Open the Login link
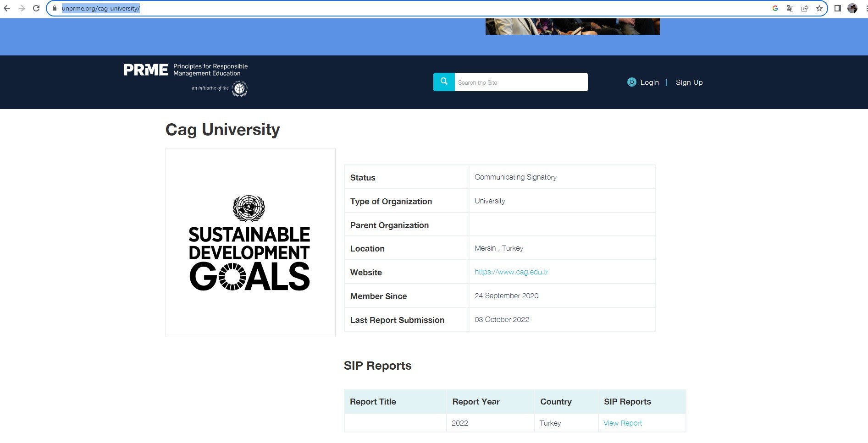 click(x=649, y=82)
